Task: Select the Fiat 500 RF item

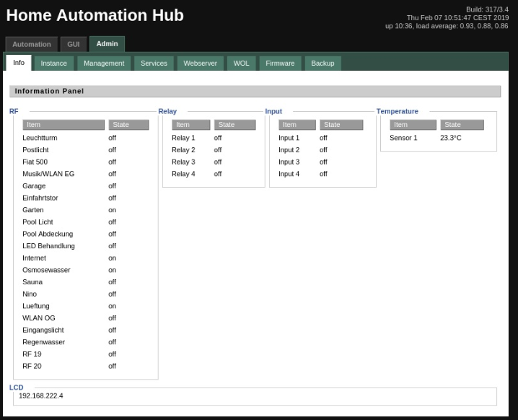Action: [x=35, y=162]
